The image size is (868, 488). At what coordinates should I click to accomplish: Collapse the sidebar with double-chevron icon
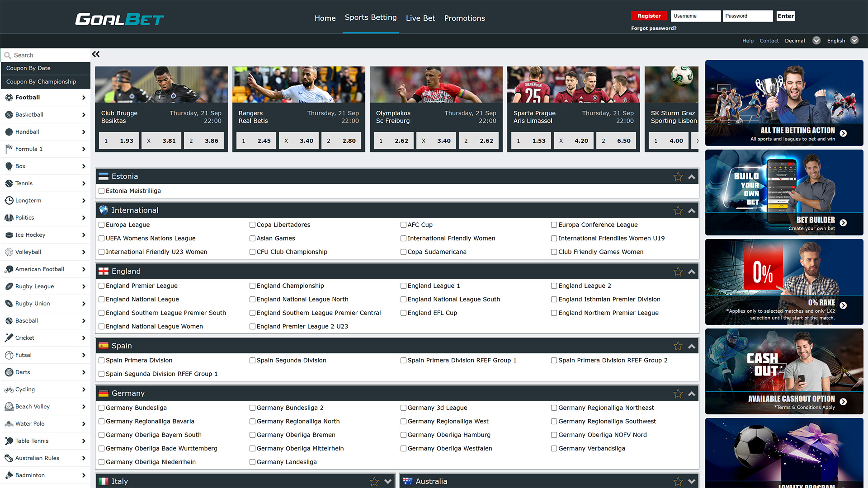(x=96, y=54)
